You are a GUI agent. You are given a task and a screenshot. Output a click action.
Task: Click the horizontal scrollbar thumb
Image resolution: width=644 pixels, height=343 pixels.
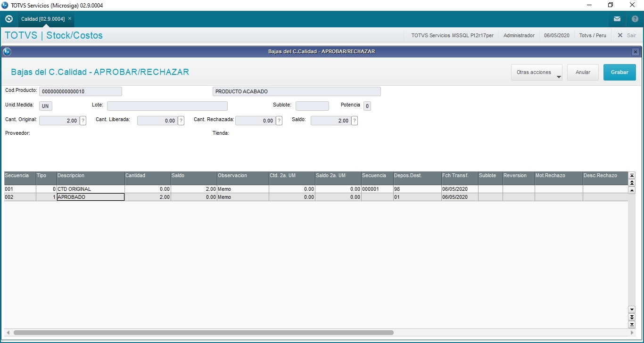tap(204, 333)
